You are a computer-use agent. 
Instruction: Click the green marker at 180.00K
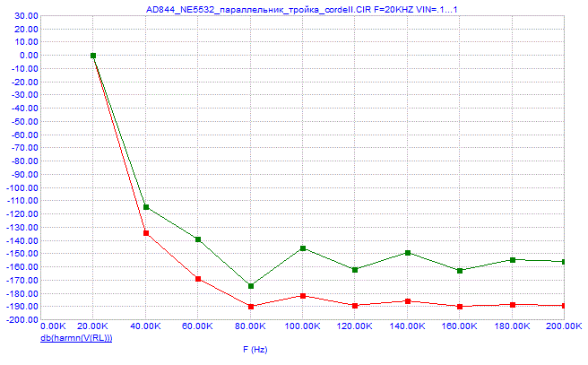[x=513, y=260]
